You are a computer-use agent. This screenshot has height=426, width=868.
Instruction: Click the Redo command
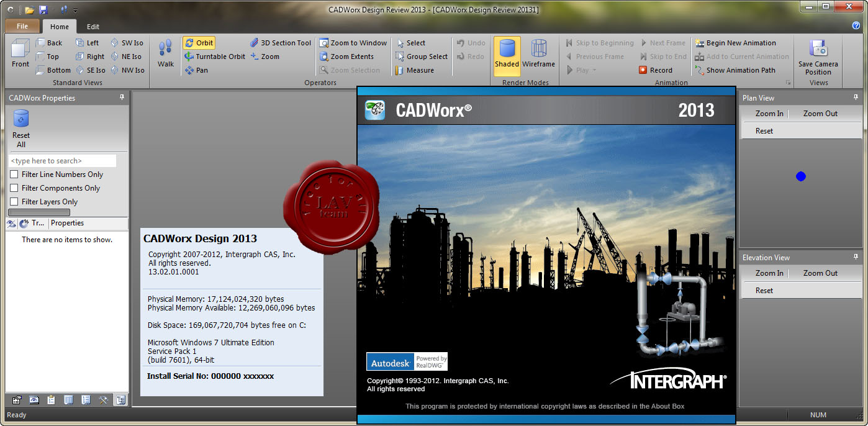point(471,57)
